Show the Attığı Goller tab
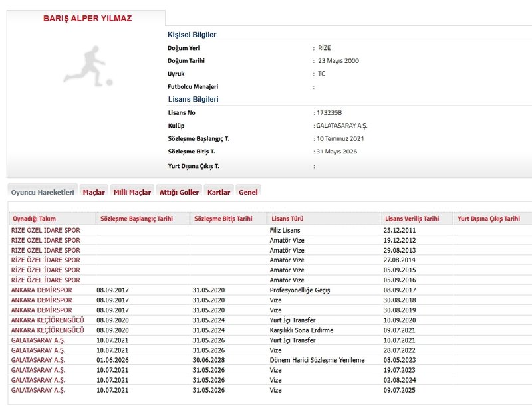Image resolution: width=532 pixels, height=406 pixels. 179,192
